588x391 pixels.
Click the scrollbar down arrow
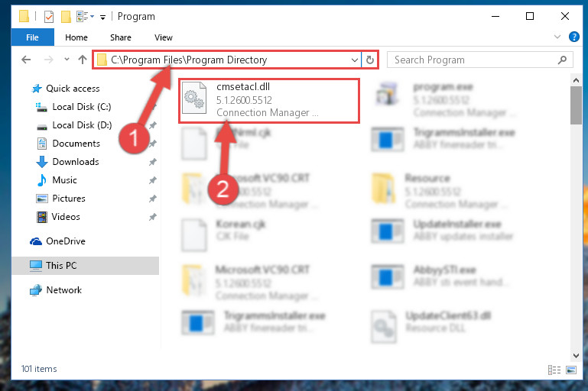pos(576,355)
